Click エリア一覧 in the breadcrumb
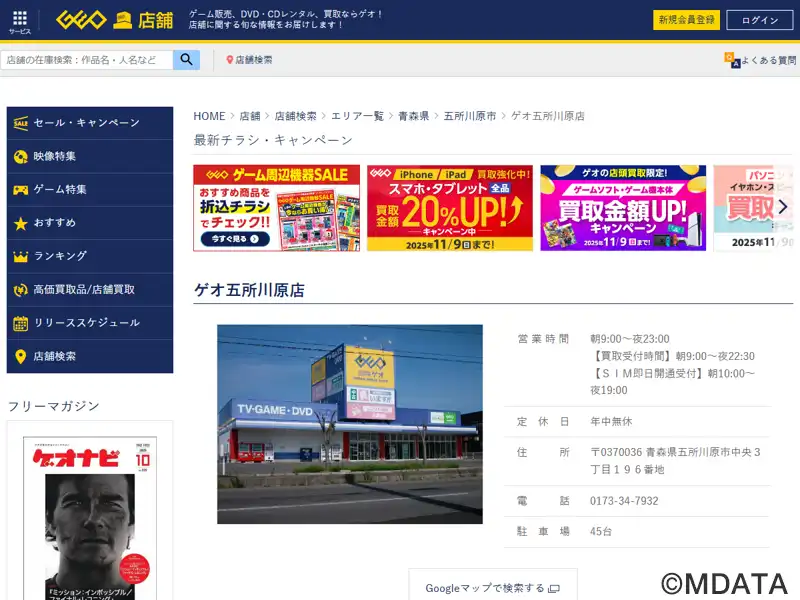Image resolution: width=800 pixels, height=600 pixels. [x=358, y=116]
